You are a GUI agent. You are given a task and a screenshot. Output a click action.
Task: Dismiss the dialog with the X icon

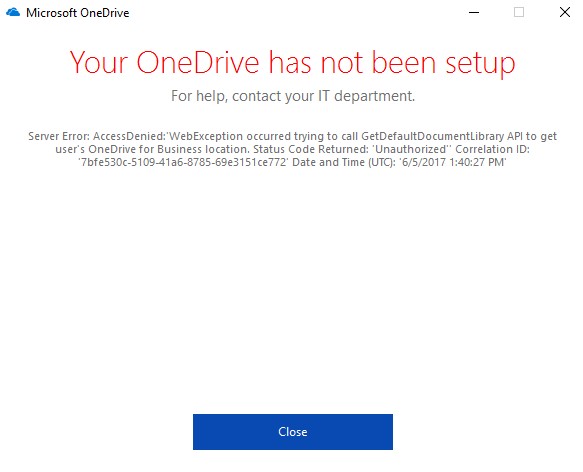pos(565,12)
